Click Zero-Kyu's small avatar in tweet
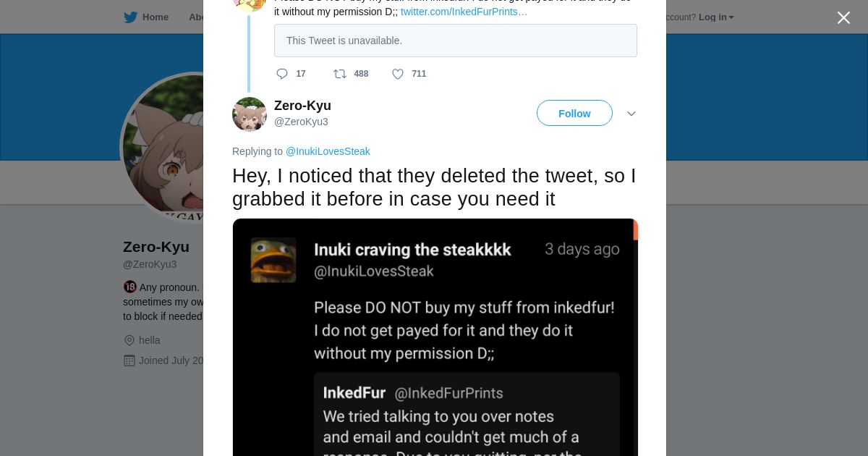 (250, 114)
